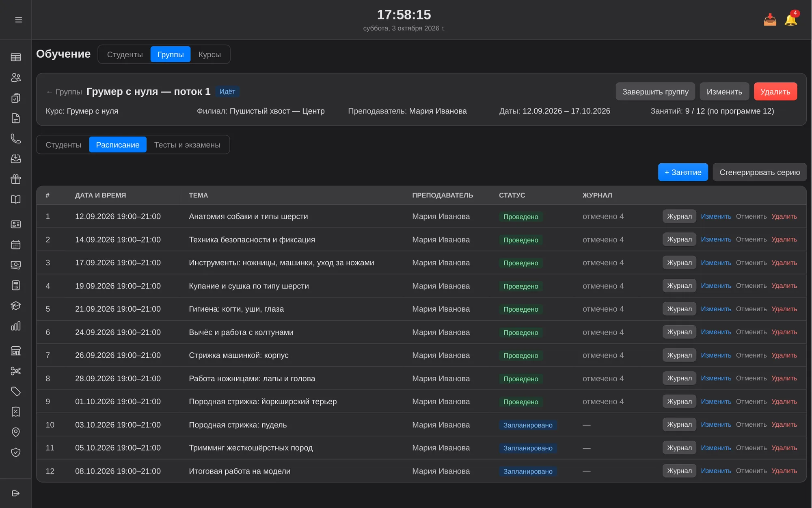The width and height of the screenshot is (812, 508).
Task: Open Журнал for Анатомия собаки lesson
Action: click(679, 217)
